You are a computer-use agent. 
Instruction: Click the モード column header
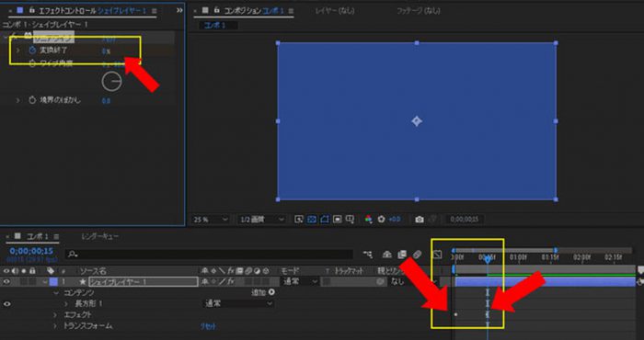pyautogui.click(x=290, y=271)
